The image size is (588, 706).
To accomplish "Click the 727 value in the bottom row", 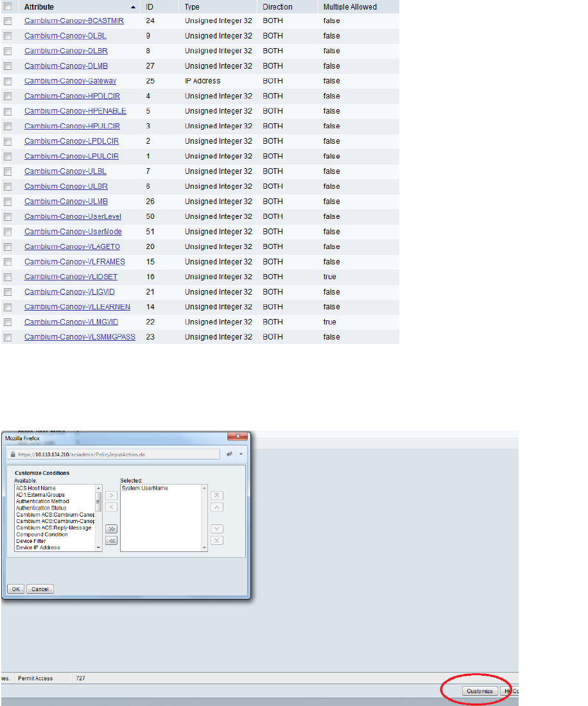I will click(81, 678).
